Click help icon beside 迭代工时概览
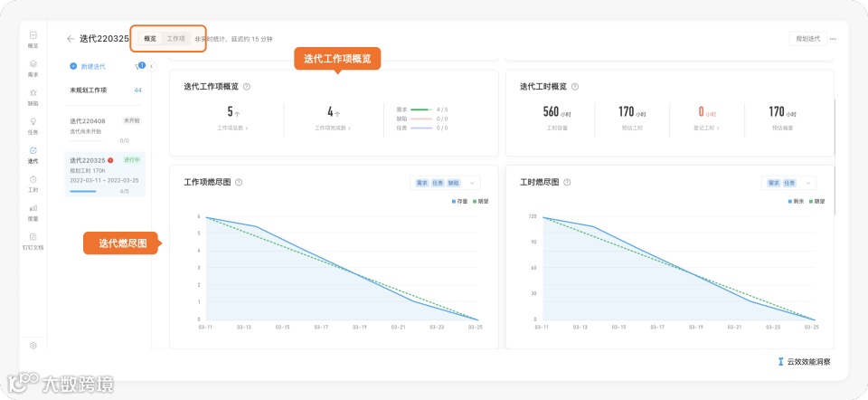 pos(575,87)
